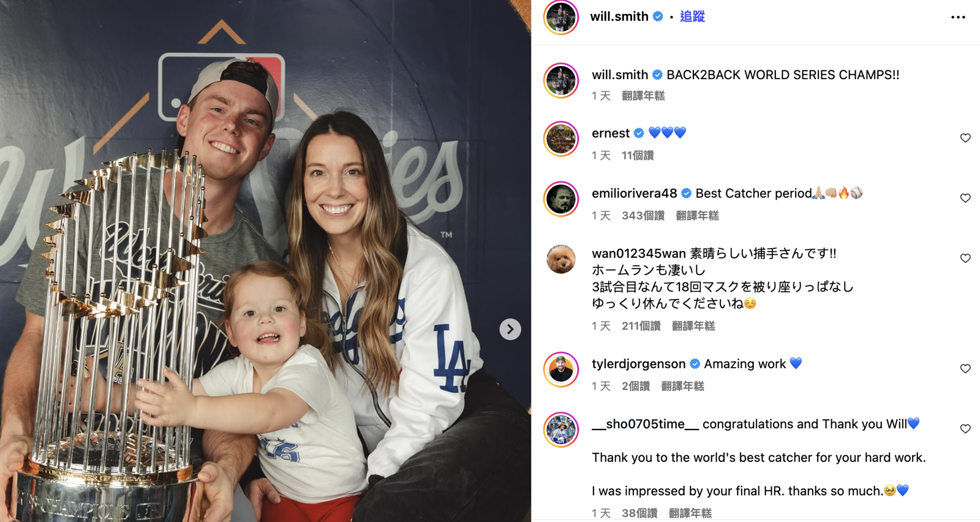Screen dimensions: 980x522
Task: Open tylerdjorgenson username link
Action: pos(638,364)
